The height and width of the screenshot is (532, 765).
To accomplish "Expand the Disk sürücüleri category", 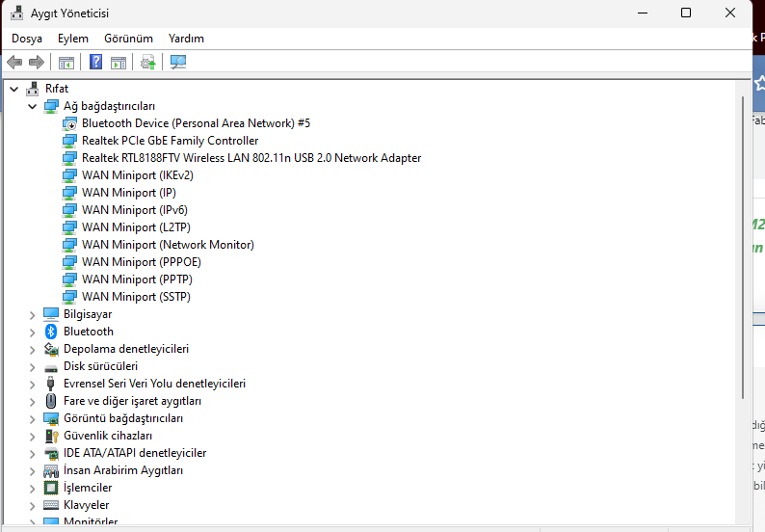I will [32, 367].
